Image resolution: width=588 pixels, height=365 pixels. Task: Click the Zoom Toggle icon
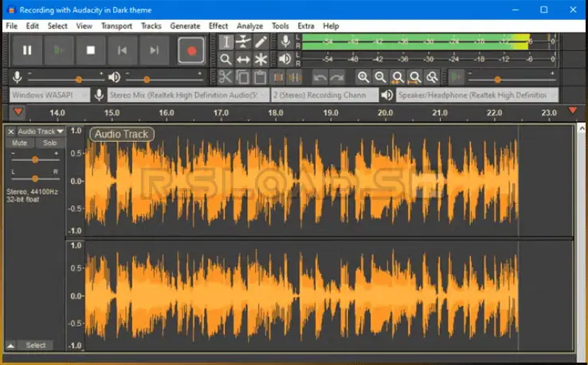point(432,77)
